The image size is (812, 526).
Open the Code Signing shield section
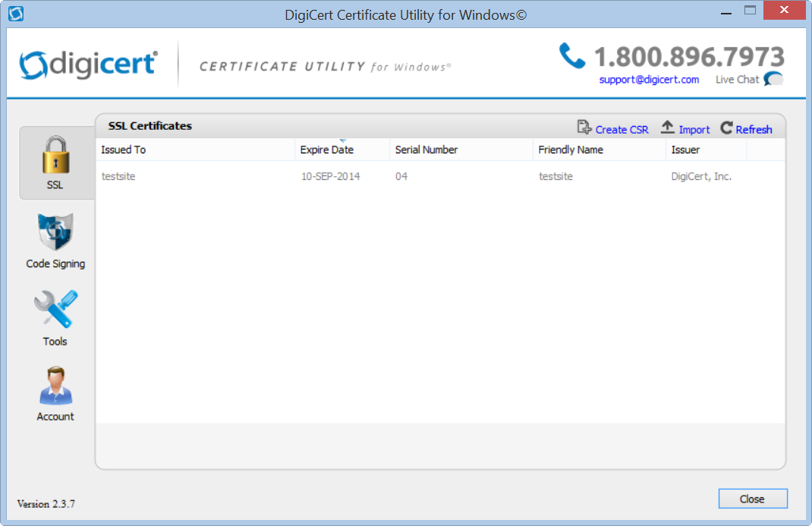(x=55, y=241)
